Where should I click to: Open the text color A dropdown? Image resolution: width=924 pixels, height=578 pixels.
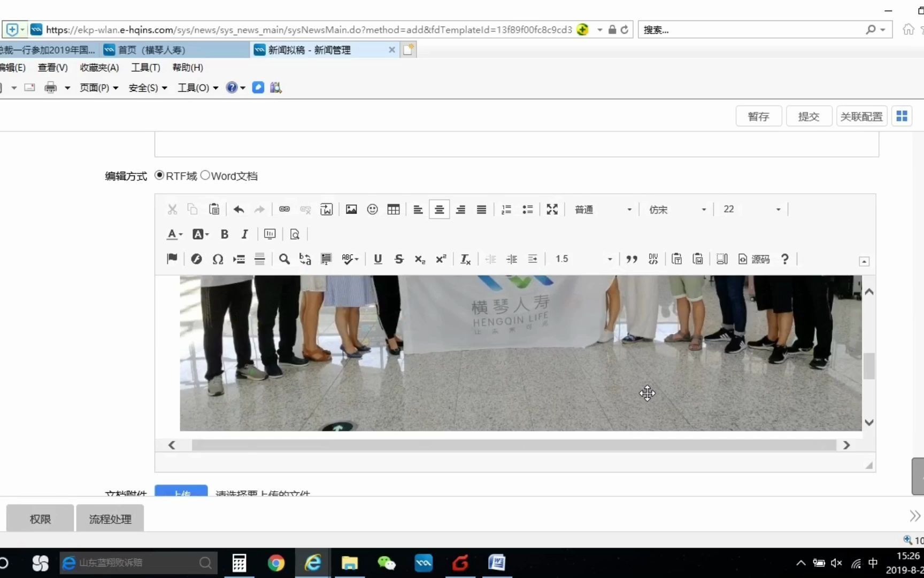tap(175, 234)
